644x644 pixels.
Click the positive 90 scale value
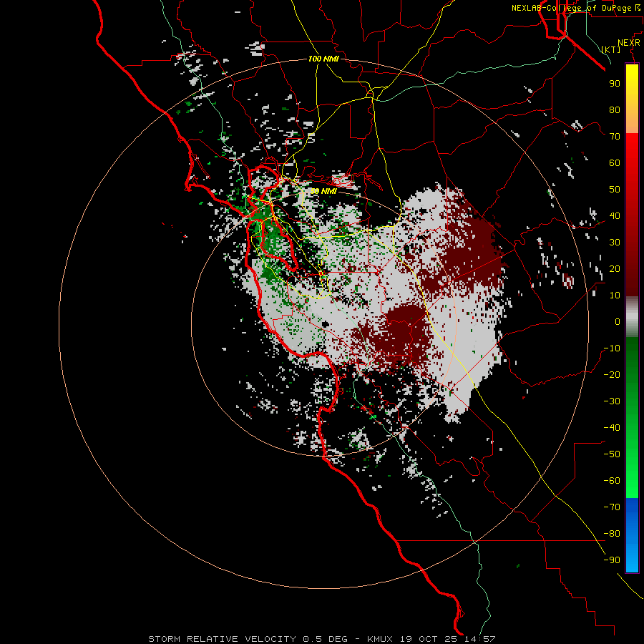tap(615, 84)
